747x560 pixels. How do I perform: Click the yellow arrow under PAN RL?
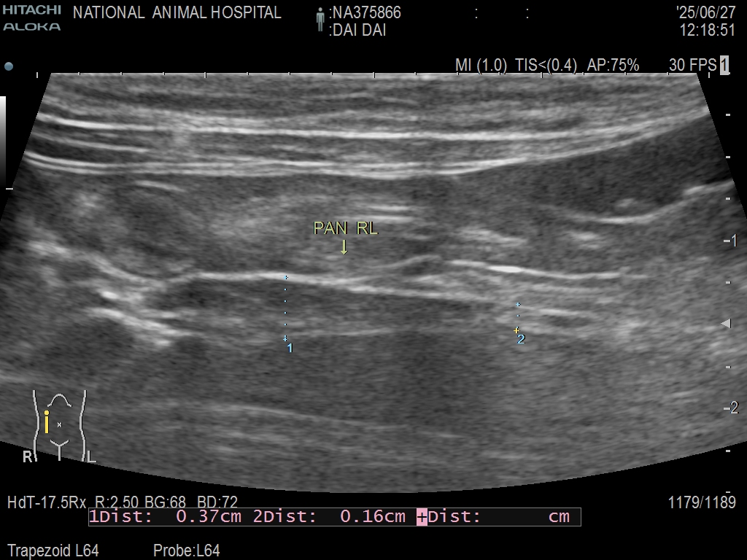click(344, 247)
